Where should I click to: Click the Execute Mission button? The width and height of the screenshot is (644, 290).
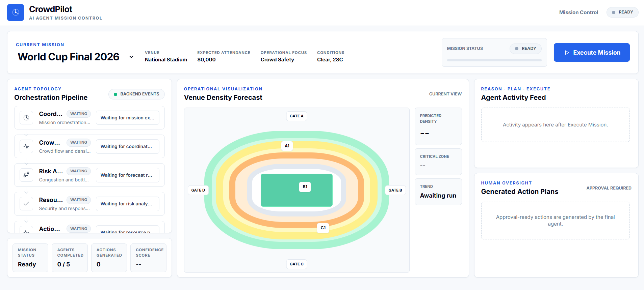click(592, 53)
